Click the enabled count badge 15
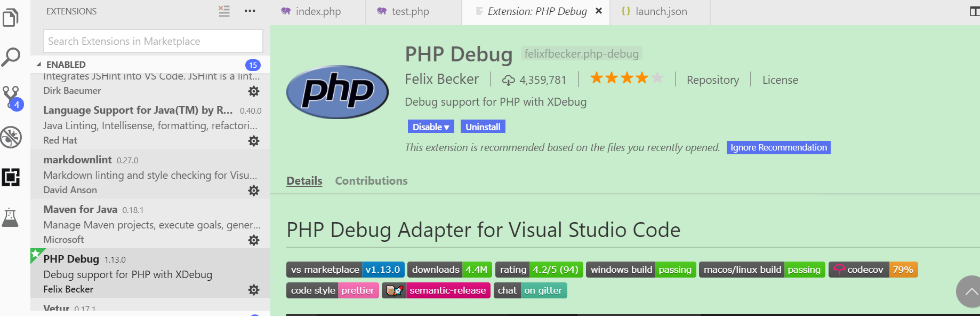Viewport: 980px width, 316px height. point(253,65)
